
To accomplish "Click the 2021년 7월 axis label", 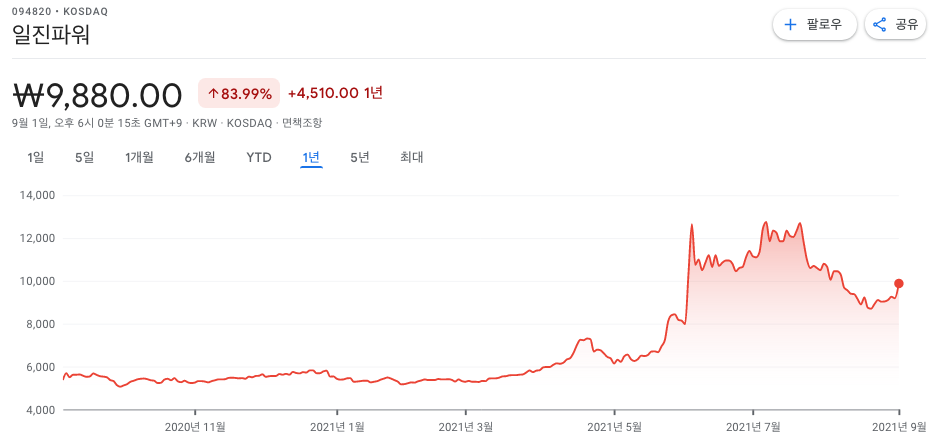I will click(753, 426).
